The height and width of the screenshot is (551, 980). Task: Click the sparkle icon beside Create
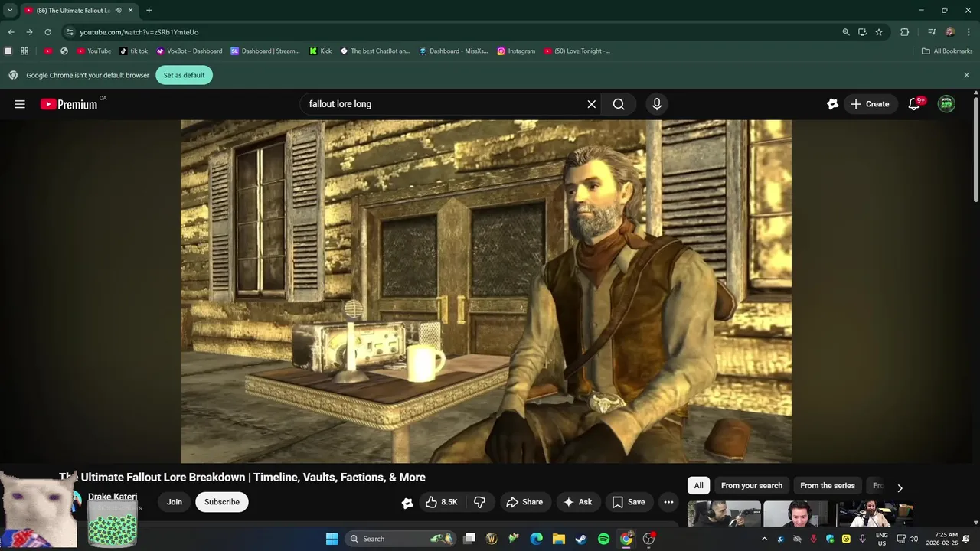coord(832,104)
